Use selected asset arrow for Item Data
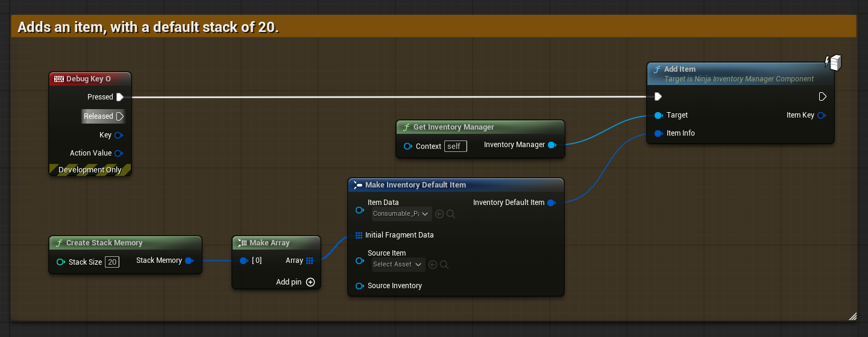 tap(439, 214)
